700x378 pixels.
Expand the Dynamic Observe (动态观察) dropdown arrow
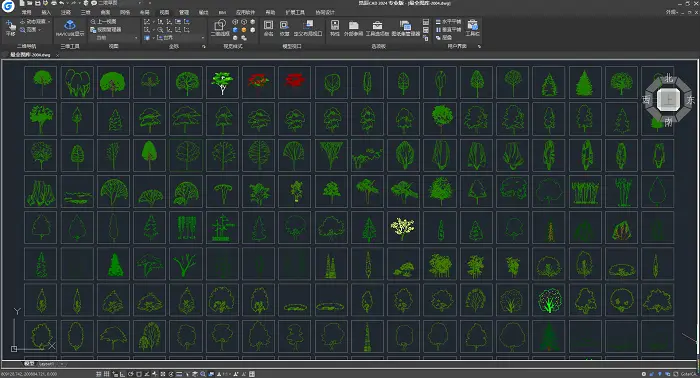coord(48,21)
